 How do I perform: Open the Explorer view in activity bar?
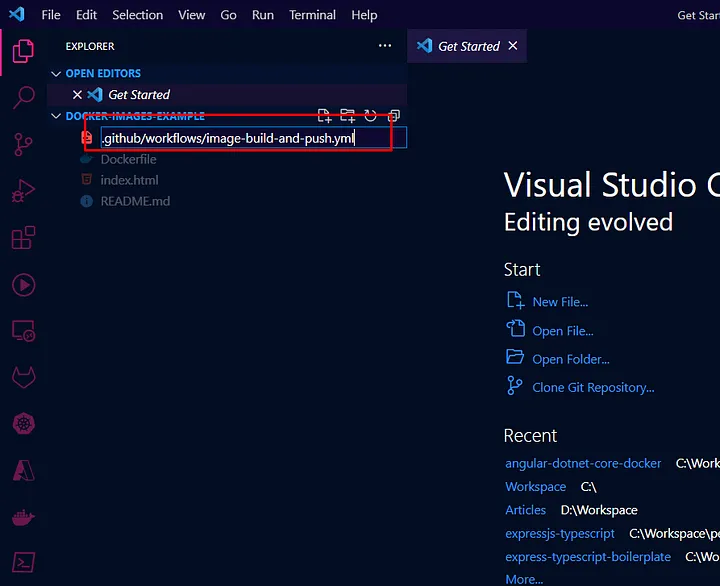[23, 51]
